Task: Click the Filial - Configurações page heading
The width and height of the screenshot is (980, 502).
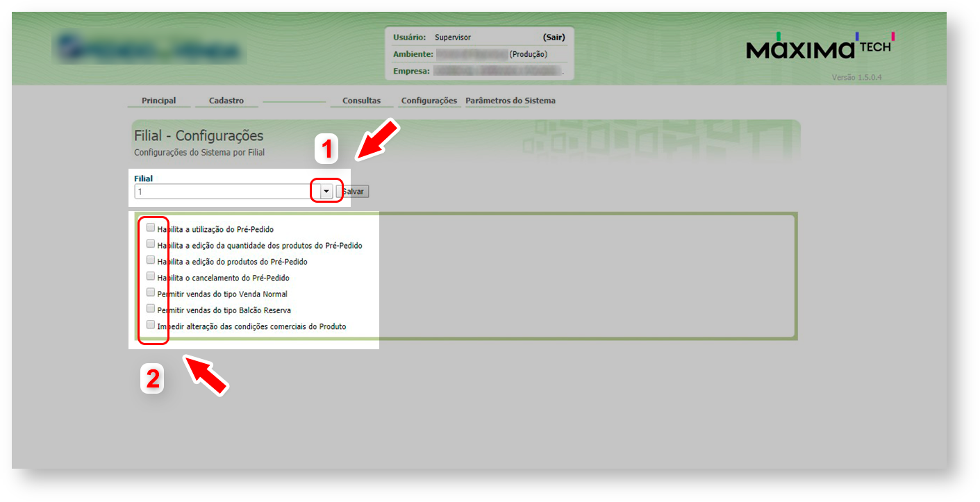Action: coord(199,136)
